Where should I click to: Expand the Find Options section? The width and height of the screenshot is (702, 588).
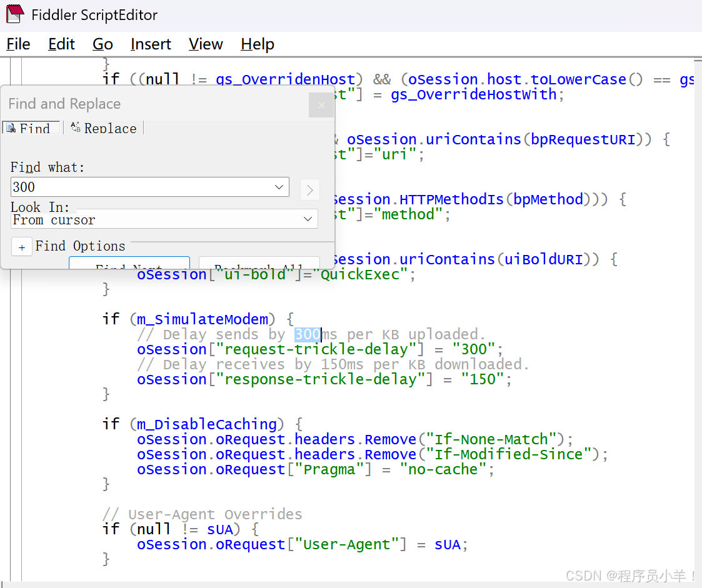click(21, 247)
